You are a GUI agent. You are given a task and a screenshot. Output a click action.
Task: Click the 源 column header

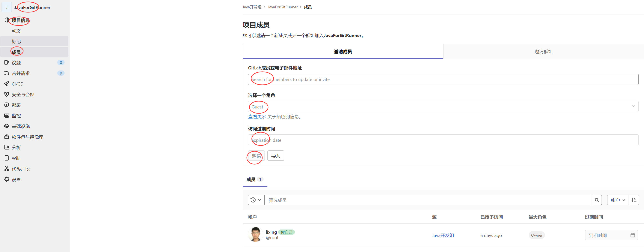(434, 217)
